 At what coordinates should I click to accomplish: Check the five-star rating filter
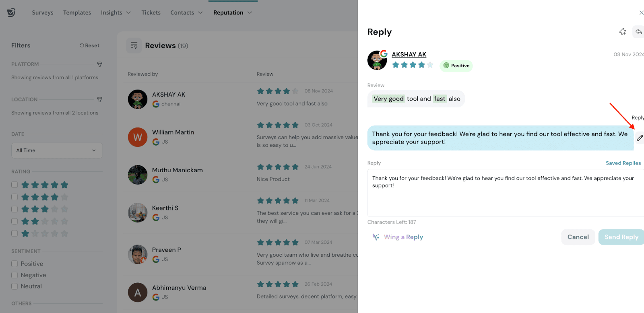(x=14, y=185)
